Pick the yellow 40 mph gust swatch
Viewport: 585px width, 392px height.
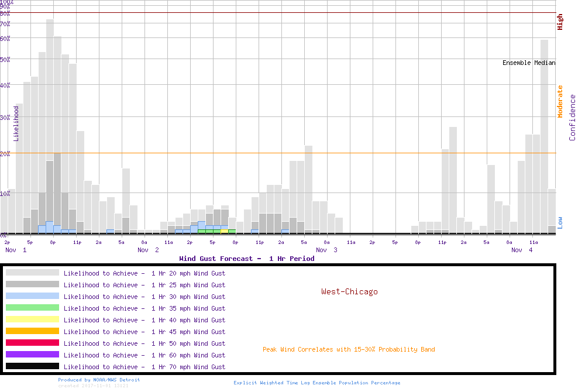click(x=32, y=319)
